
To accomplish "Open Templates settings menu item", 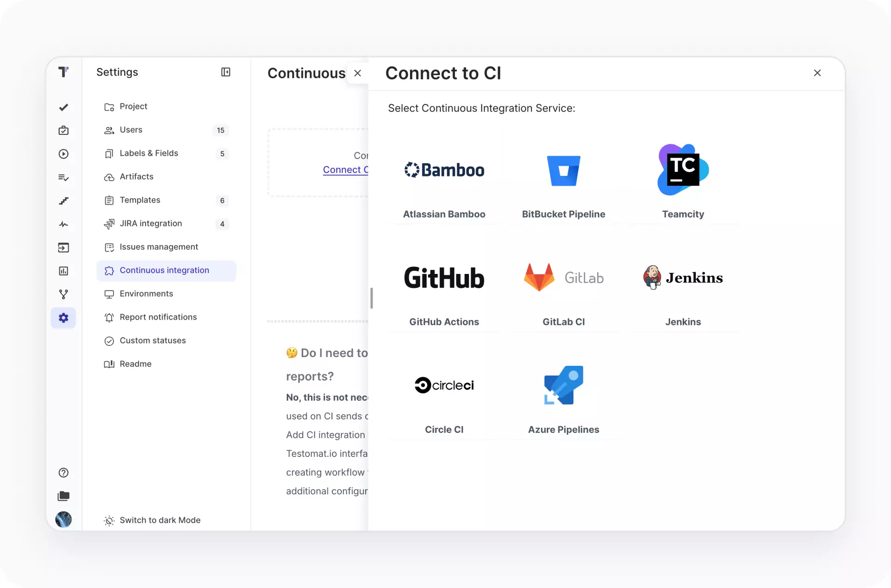I will [166, 200].
